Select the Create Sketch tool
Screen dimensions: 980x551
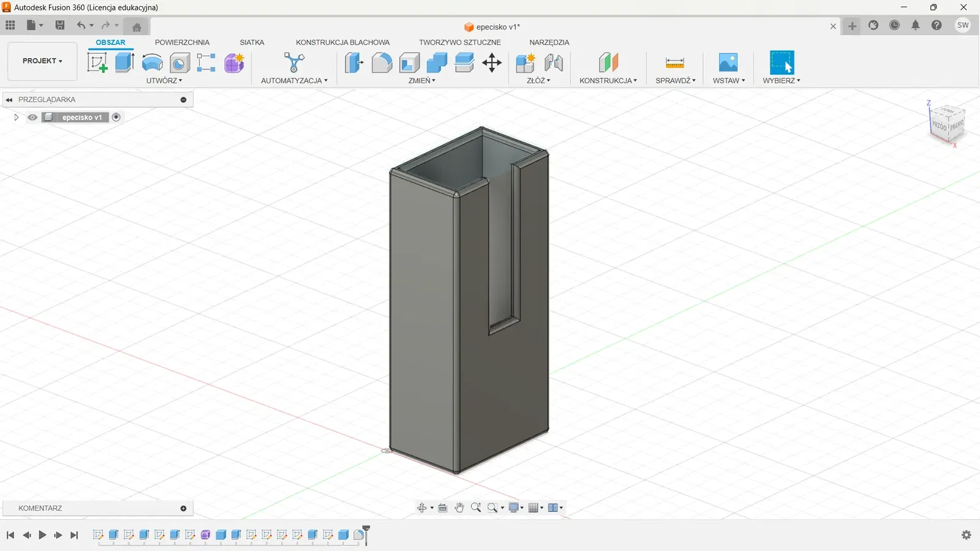[x=97, y=62]
